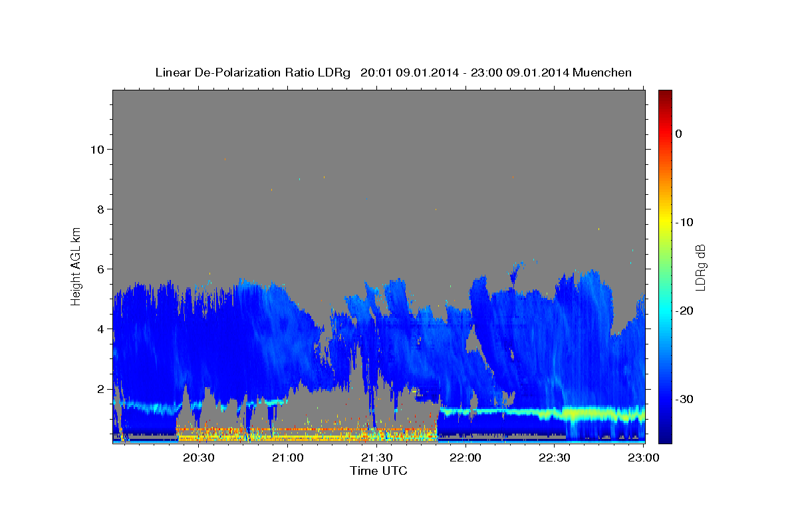This screenshot has height=532, width=798.
Task: Click the 22:30 time tick label
Action: 554,458
